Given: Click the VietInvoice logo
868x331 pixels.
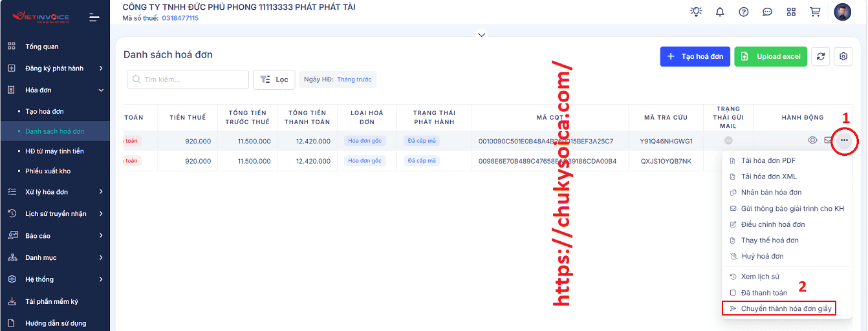Looking at the screenshot, I should coord(41,17).
